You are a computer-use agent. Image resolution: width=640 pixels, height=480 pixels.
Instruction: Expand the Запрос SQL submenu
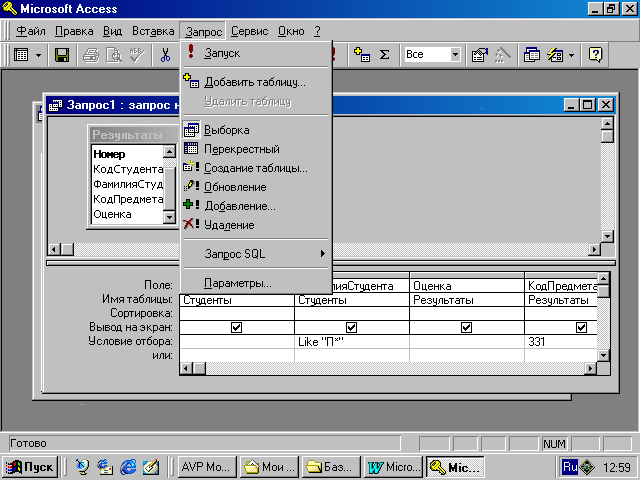(x=257, y=254)
